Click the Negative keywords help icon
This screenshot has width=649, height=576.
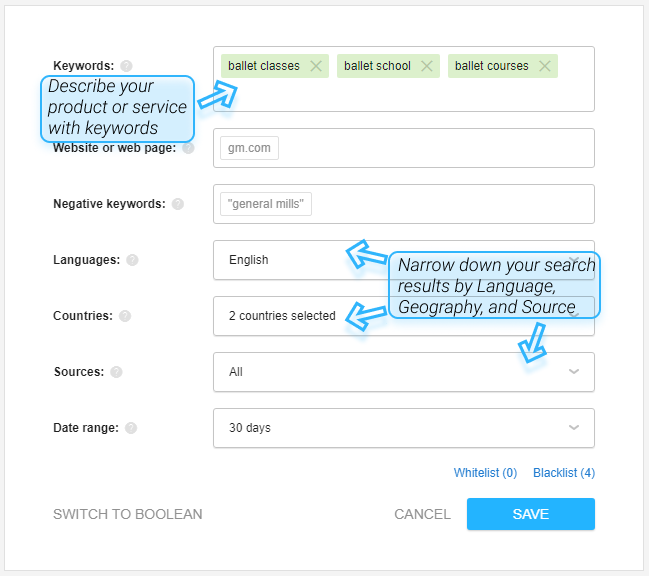coord(178,204)
